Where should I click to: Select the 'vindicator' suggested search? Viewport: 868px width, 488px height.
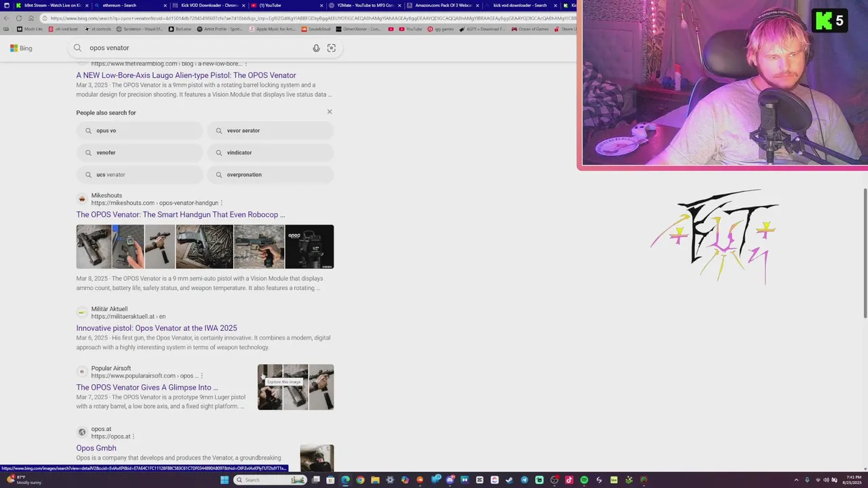(x=271, y=152)
